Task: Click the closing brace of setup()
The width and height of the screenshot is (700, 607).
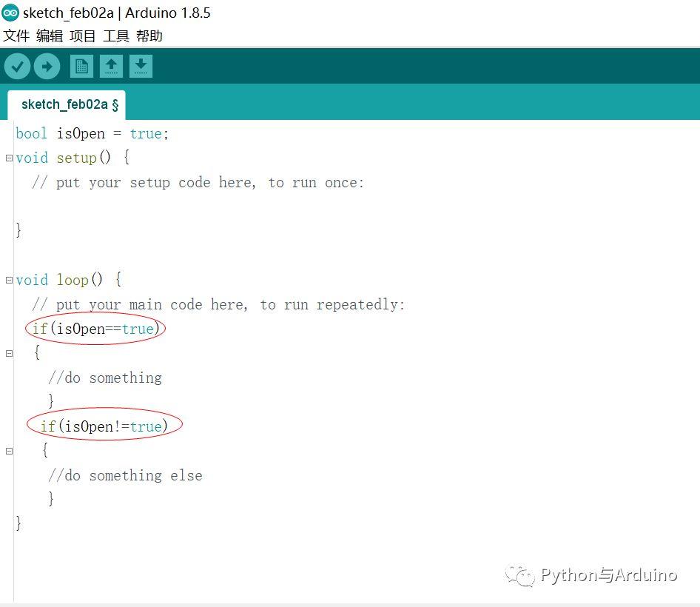Action: [x=18, y=229]
